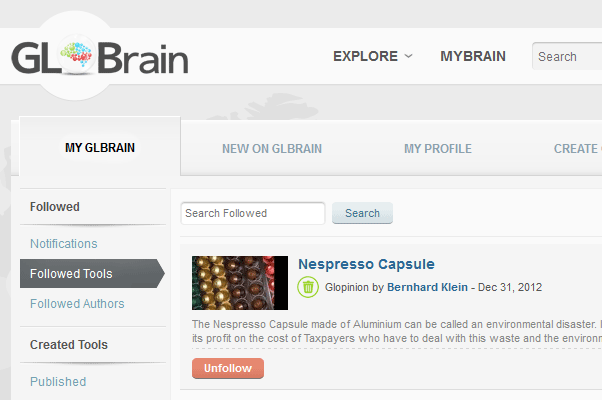Focus the top Search field
The image size is (602, 400).
point(567,56)
